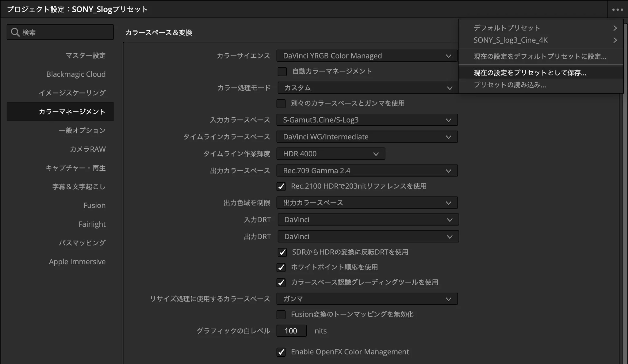Click グラフィックの白レベル value field 100
The width and height of the screenshot is (628, 364).
(x=291, y=331)
